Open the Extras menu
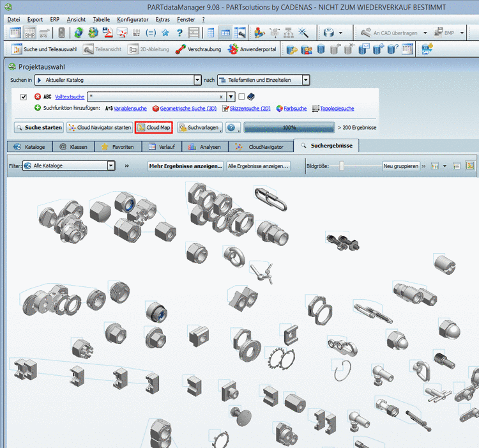 click(x=162, y=20)
